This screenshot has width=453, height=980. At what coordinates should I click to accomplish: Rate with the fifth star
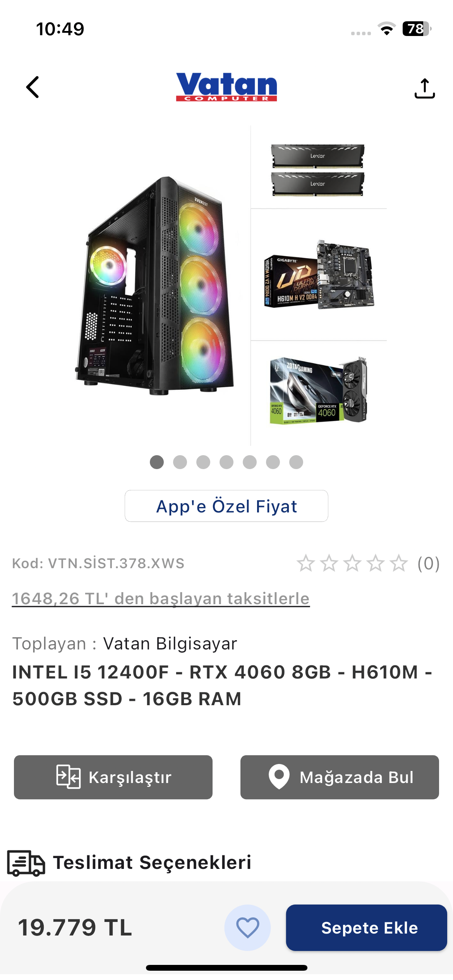coord(399,563)
